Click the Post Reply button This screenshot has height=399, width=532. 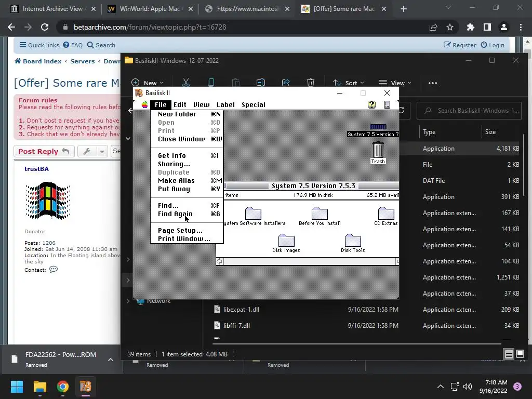click(x=44, y=151)
